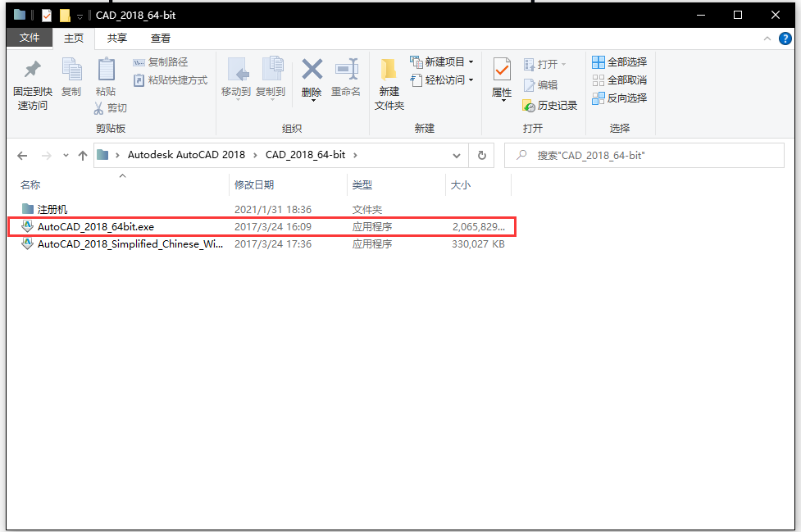The image size is (801, 532).
Task: Refresh the current folder view
Action: pos(481,155)
